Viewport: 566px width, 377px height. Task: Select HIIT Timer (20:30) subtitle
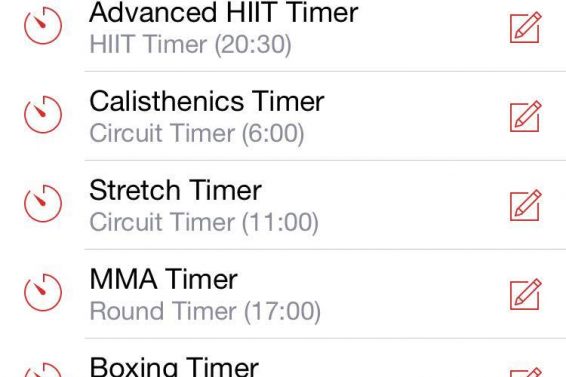tap(191, 45)
